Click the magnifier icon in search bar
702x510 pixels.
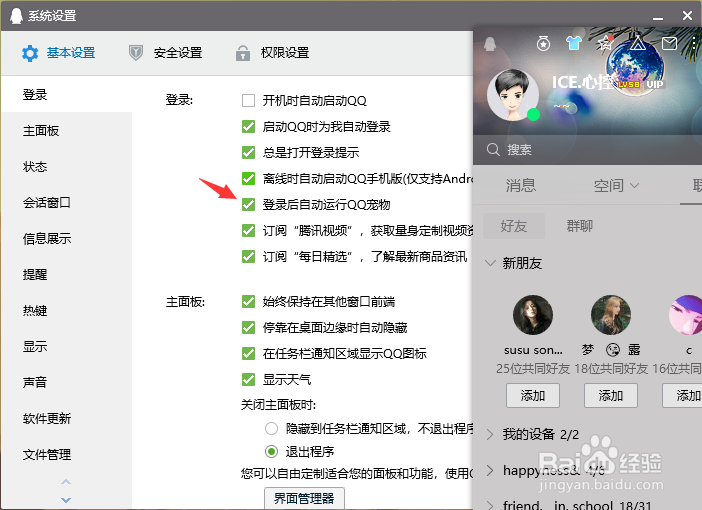click(x=493, y=149)
